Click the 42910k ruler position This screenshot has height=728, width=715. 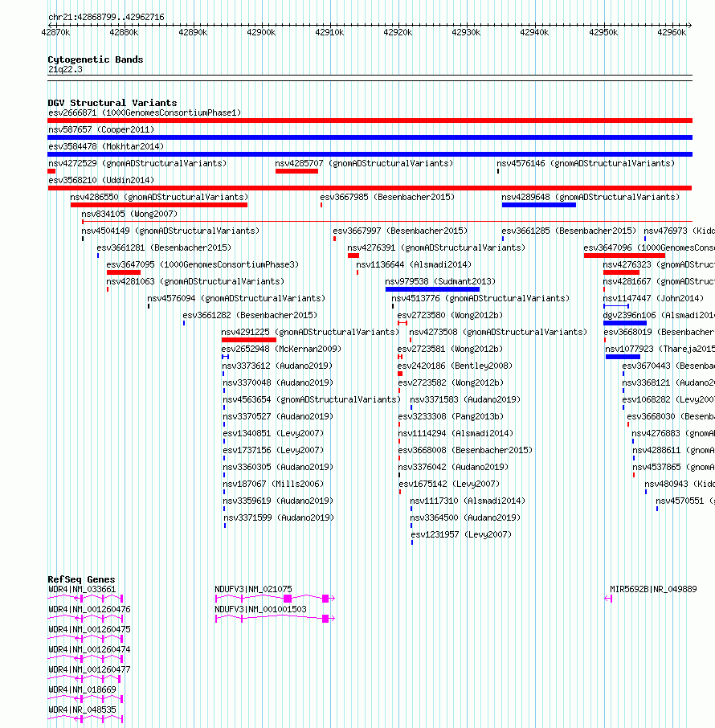click(x=329, y=32)
